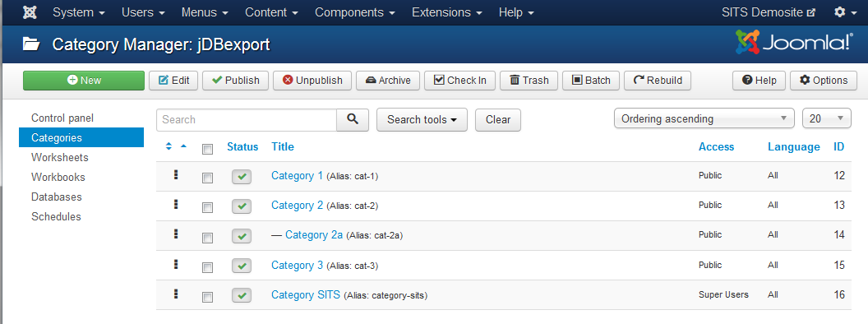The image size is (868, 324).
Task: Click the search magnifier button
Action: click(353, 119)
